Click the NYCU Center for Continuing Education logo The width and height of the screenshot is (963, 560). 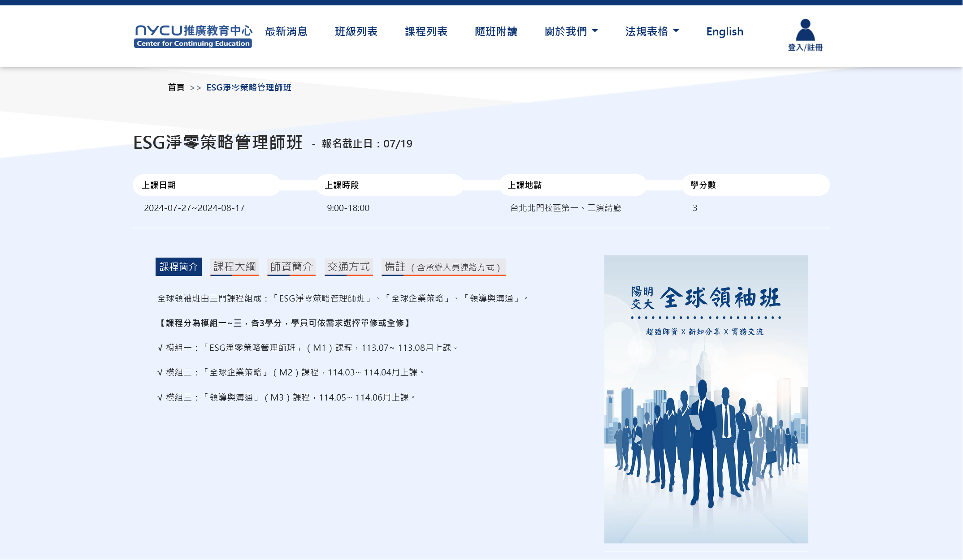coord(193,36)
